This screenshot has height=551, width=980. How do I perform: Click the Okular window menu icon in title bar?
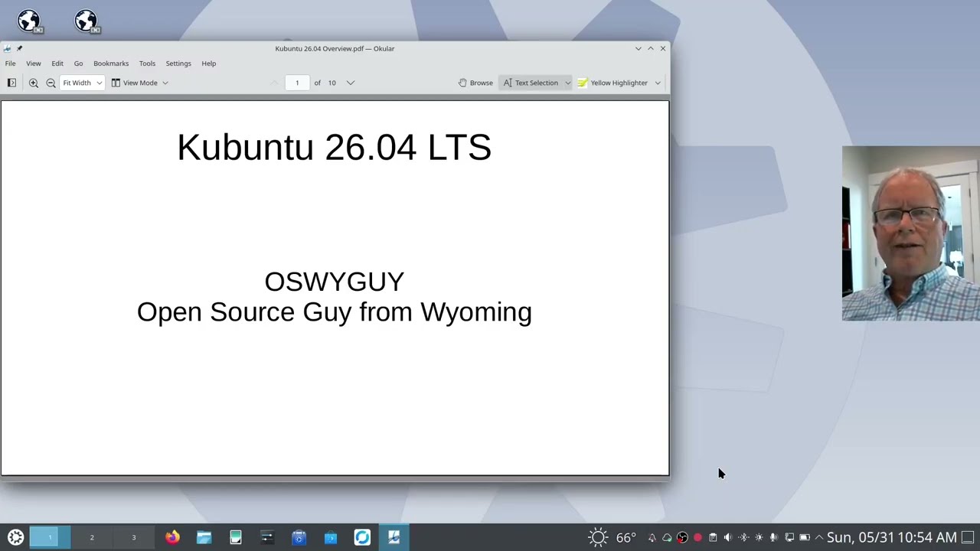(x=7, y=48)
